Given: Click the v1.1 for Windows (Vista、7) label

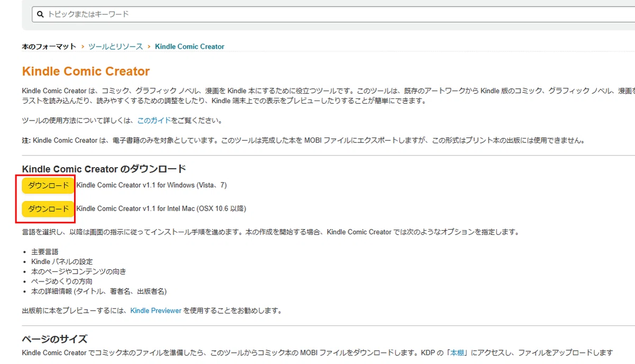Looking at the screenshot, I should (x=151, y=185).
